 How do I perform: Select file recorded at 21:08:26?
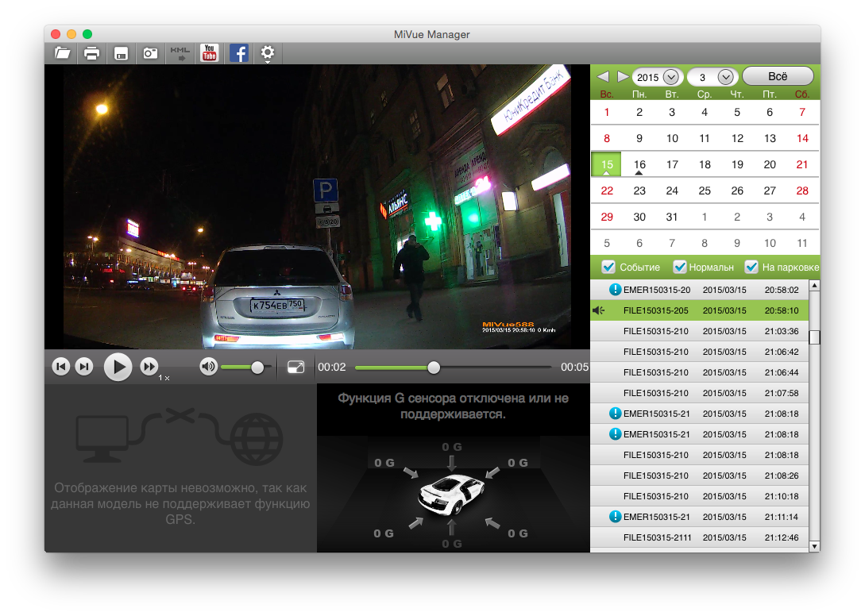click(x=700, y=475)
